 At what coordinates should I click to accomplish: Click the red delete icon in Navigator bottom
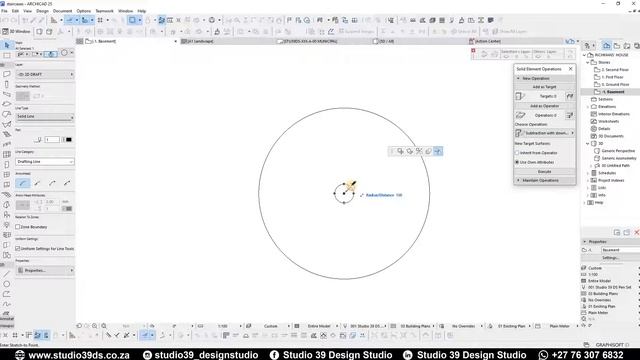coord(636,232)
